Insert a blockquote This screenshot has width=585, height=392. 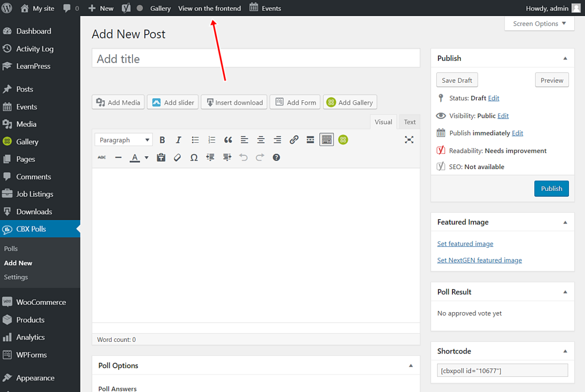point(228,140)
